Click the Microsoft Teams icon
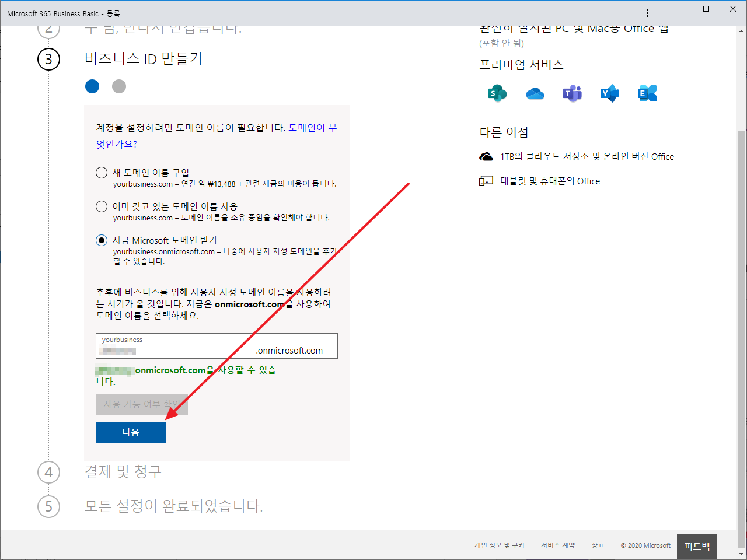The width and height of the screenshot is (747, 560). click(572, 93)
